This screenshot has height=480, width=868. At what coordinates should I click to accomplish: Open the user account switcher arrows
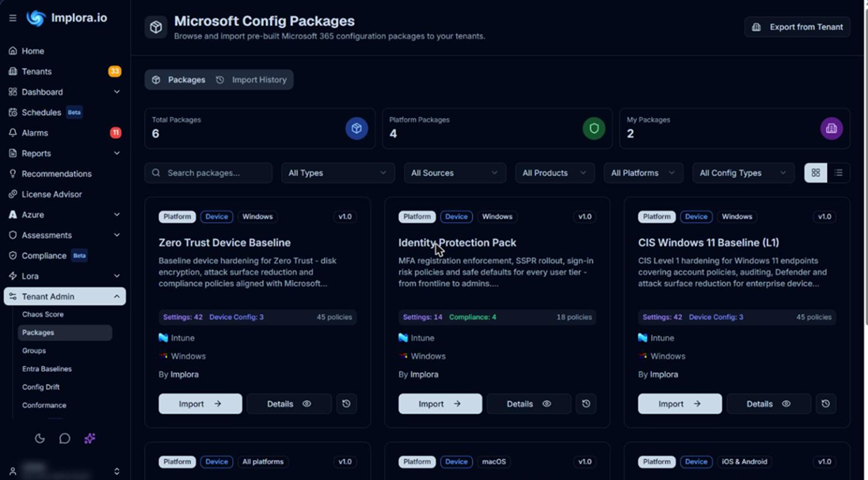click(116, 471)
